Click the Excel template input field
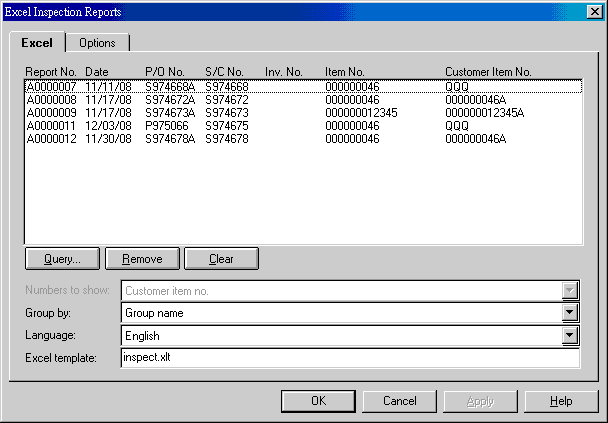 pyautogui.click(x=350, y=357)
